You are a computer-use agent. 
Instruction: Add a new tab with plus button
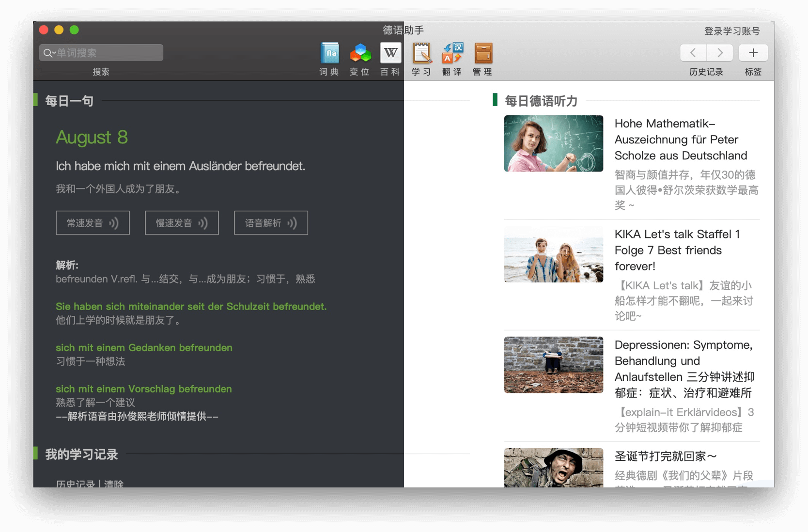click(x=753, y=53)
